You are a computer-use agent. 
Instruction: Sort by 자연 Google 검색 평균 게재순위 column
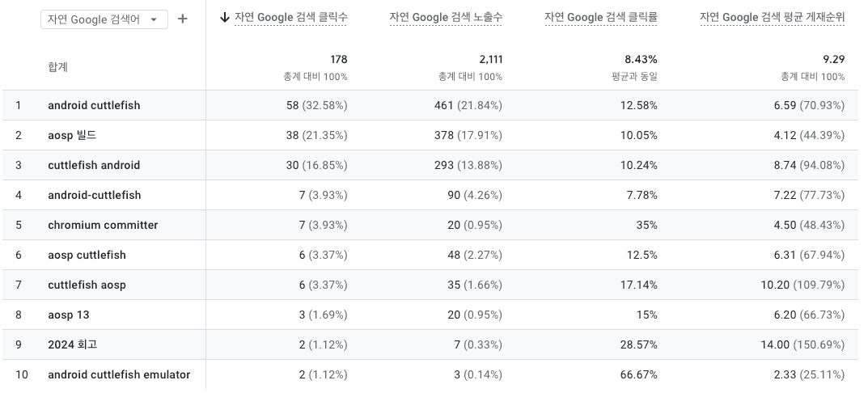click(x=772, y=18)
